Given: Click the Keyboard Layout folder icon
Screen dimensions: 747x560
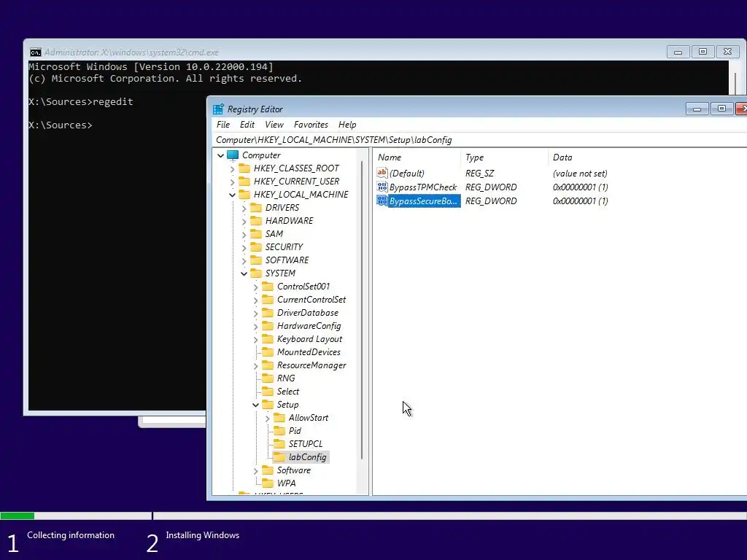Looking at the screenshot, I should 268,339.
